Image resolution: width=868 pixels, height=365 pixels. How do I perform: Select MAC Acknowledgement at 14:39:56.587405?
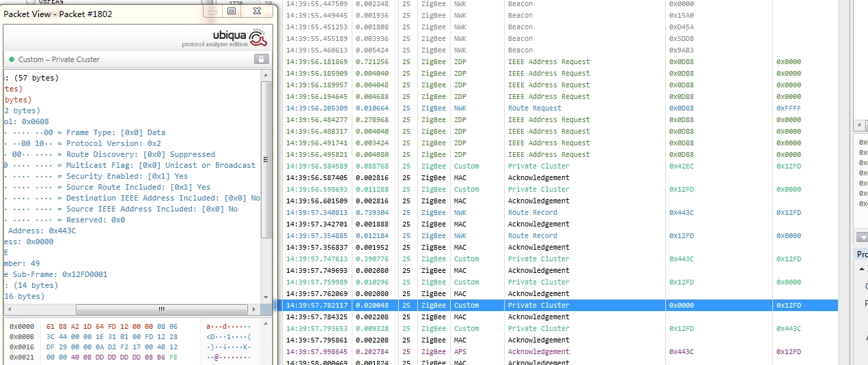(x=561, y=177)
